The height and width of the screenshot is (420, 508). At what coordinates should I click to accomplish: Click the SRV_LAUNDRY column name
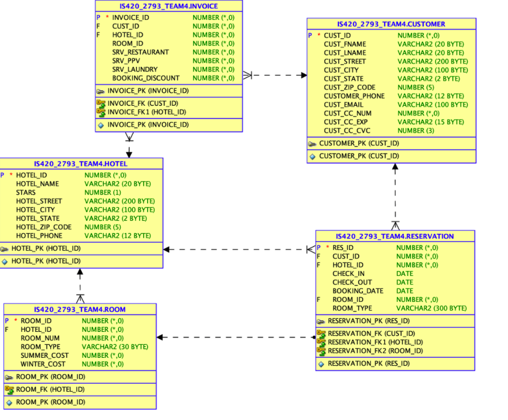(135, 69)
